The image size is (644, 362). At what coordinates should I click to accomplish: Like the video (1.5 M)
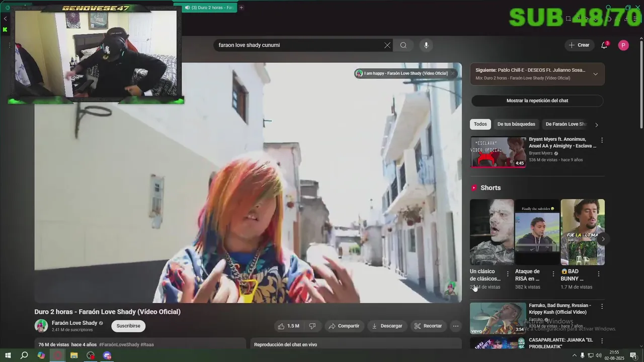[x=288, y=326]
